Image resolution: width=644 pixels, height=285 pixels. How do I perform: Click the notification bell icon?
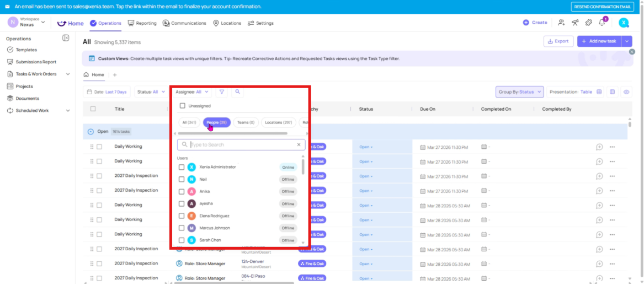[x=603, y=23]
